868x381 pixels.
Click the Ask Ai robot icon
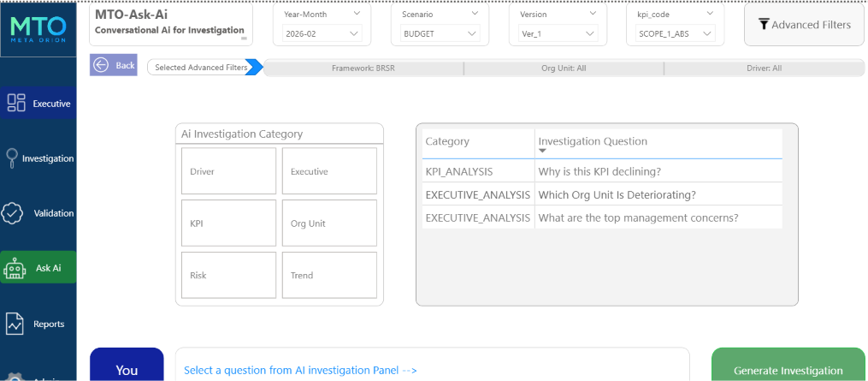15,268
